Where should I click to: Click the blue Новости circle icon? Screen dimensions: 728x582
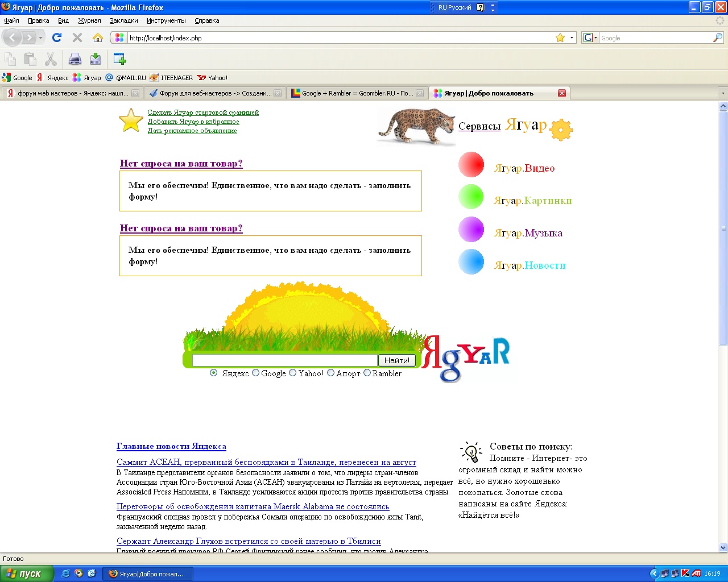tap(471, 261)
